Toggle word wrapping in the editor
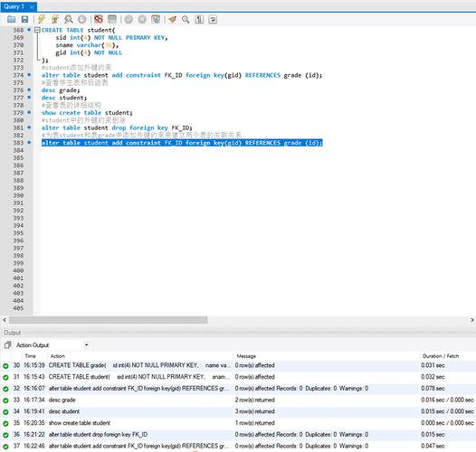This screenshot has height=452, width=476. tap(213, 19)
